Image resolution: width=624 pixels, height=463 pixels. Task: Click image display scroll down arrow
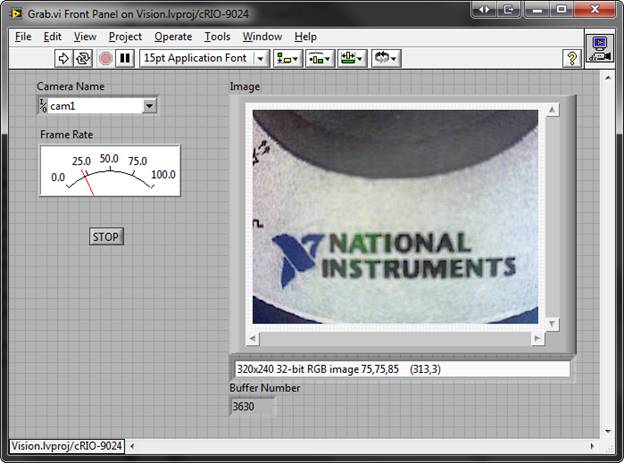[x=552, y=324]
